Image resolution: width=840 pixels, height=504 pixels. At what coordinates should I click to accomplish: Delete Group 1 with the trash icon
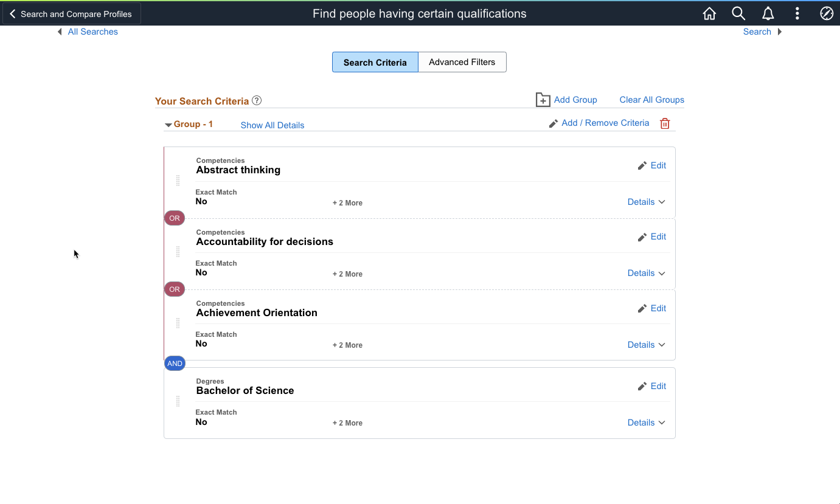(x=665, y=123)
